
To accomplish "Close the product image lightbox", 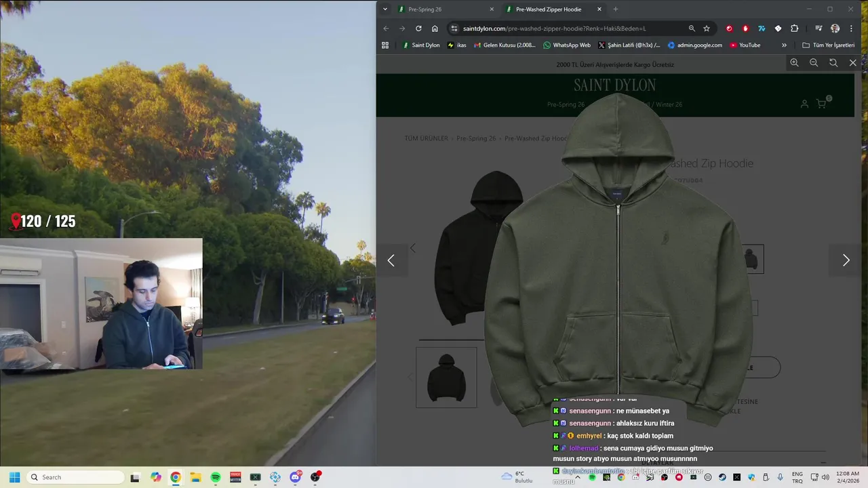I will 853,62.
